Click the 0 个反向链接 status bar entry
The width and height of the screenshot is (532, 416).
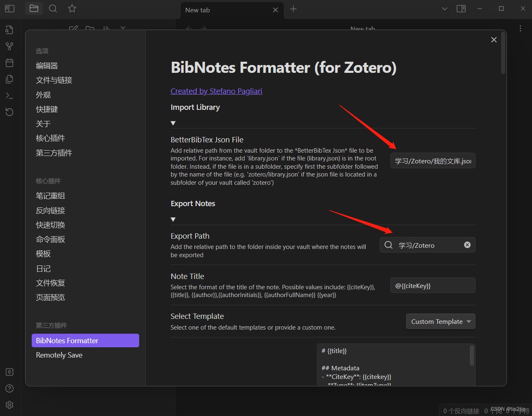tap(461, 411)
